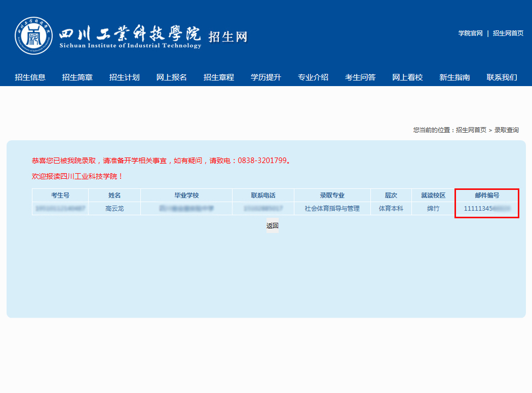
Task: Open 专业介绍 from the navigation bar
Action: coord(313,77)
